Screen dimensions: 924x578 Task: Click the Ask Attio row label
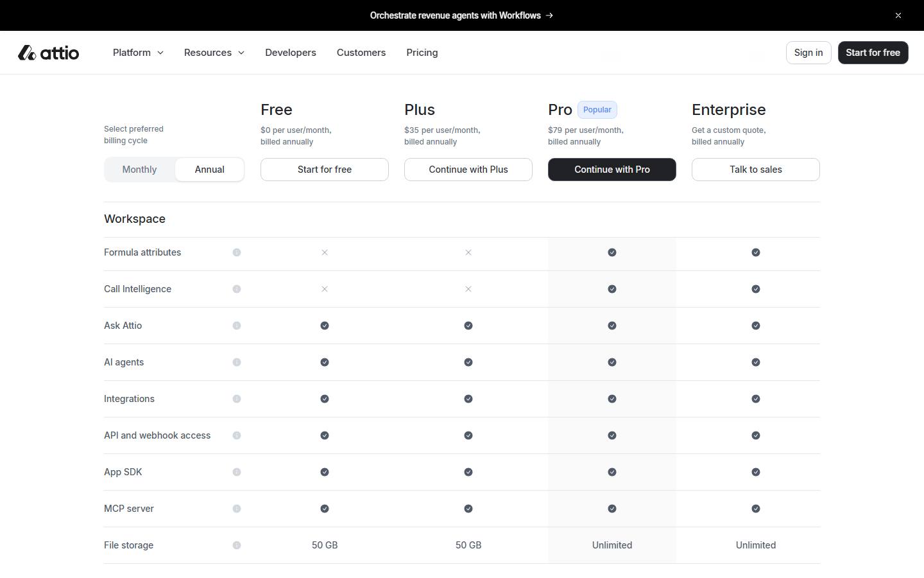click(123, 326)
